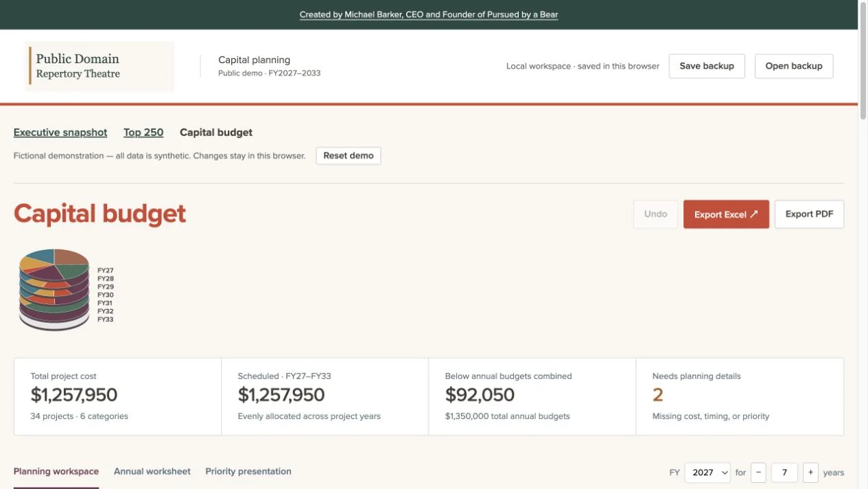Click the stacked pie chart graphic
The width and height of the screenshot is (868, 489).
pos(54,290)
